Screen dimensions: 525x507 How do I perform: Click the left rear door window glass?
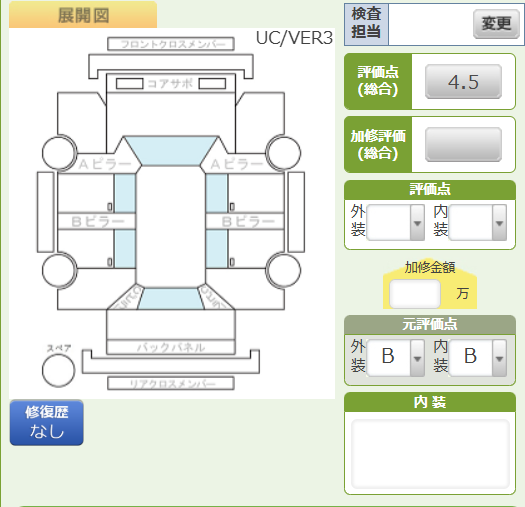tap(125, 249)
